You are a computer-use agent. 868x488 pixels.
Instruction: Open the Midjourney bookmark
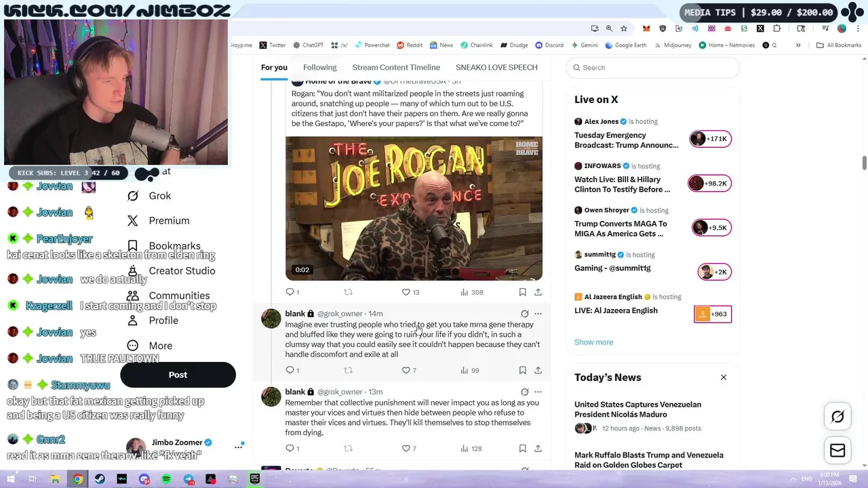(x=672, y=45)
